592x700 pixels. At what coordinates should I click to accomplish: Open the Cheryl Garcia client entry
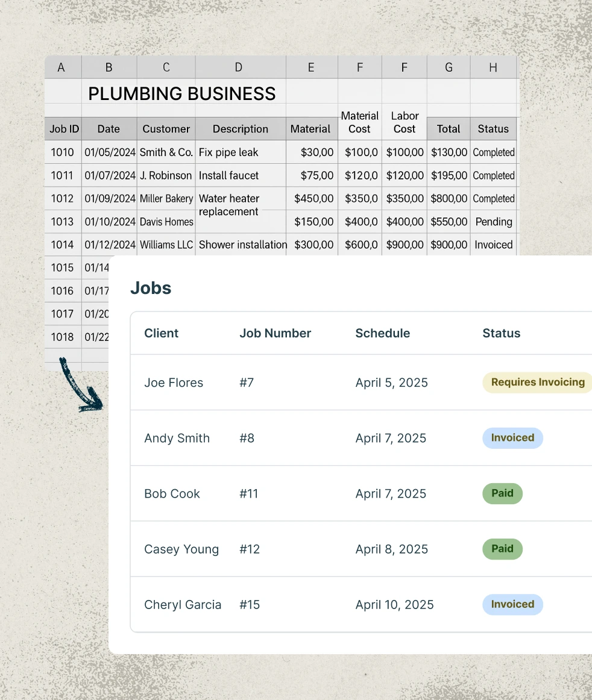pos(183,605)
